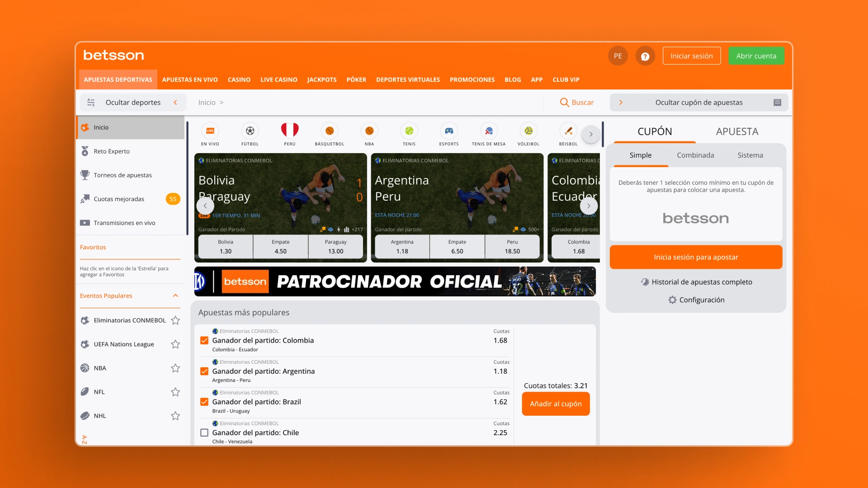Click the Inicio breadcrumb link
The width and height of the screenshot is (868, 488).
[207, 103]
